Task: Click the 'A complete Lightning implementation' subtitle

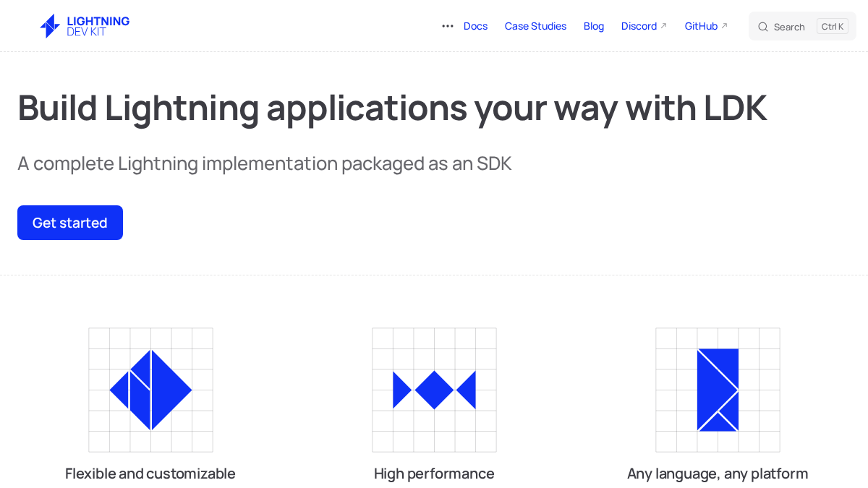Action: (x=265, y=163)
